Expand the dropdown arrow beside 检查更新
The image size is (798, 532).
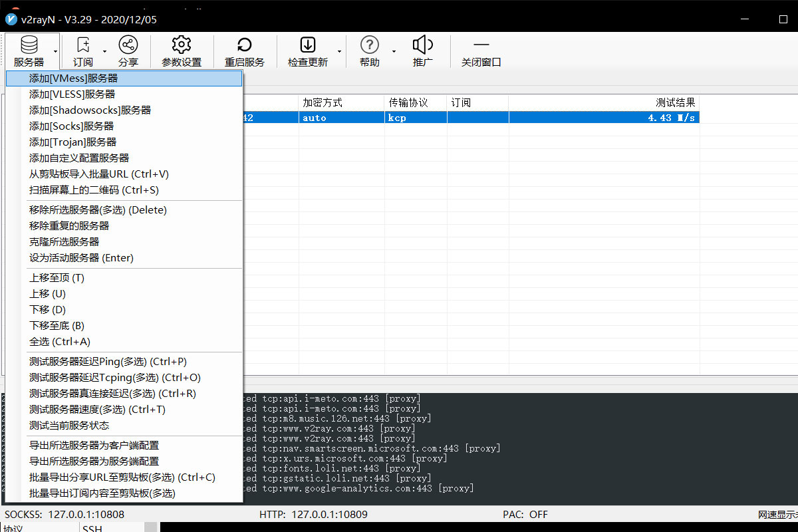[x=339, y=51]
